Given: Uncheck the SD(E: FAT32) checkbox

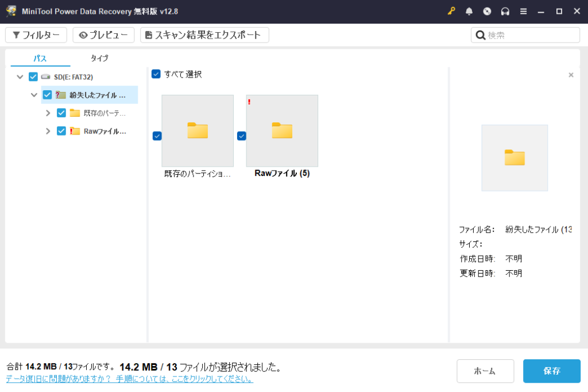Looking at the screenshot, I should 33,77.
